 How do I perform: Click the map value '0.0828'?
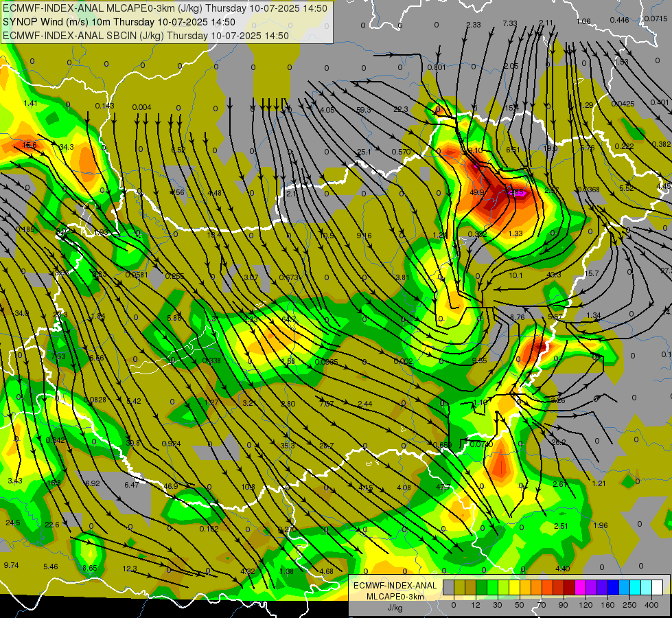click(x=95, y=400)
